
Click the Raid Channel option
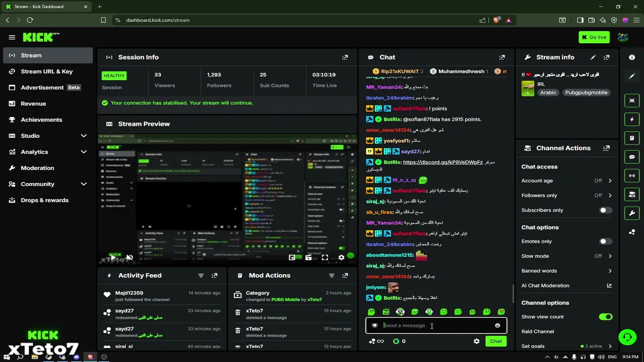[538, 331]
